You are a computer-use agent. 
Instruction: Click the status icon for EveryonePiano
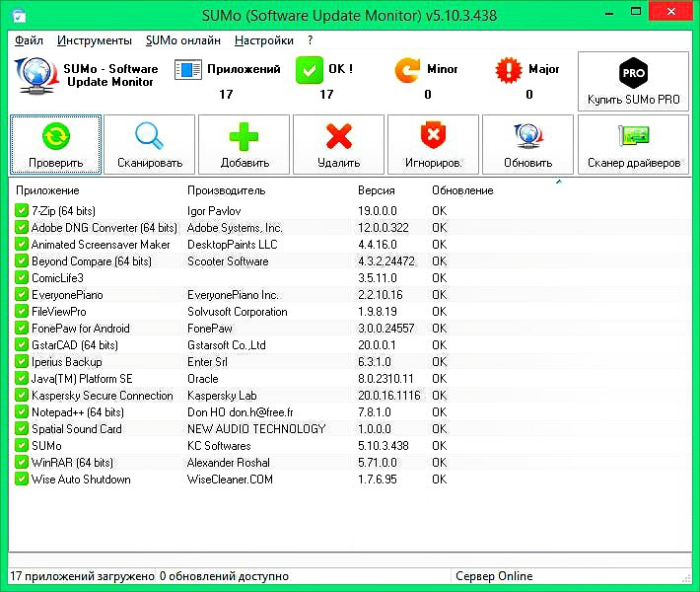tap(22, 294)
